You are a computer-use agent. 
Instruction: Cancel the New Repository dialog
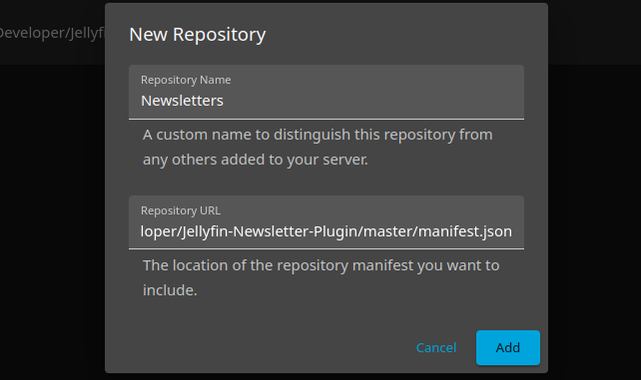pos(436,347)
